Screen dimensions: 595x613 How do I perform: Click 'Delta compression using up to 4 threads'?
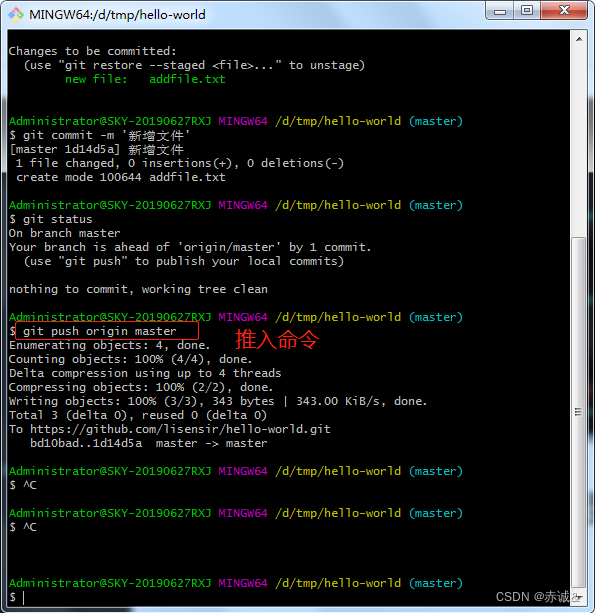pyautogui.click(x=145, y=373)
